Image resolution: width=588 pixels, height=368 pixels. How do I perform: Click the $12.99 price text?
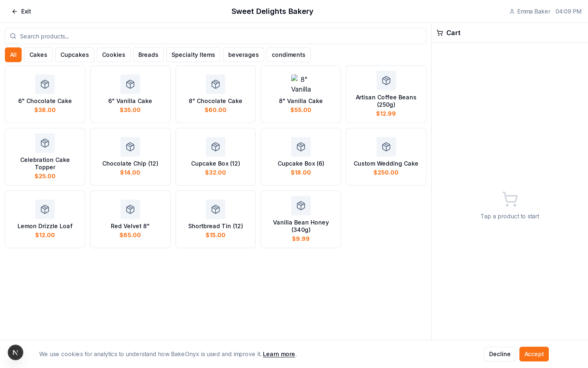click(386, 114)
